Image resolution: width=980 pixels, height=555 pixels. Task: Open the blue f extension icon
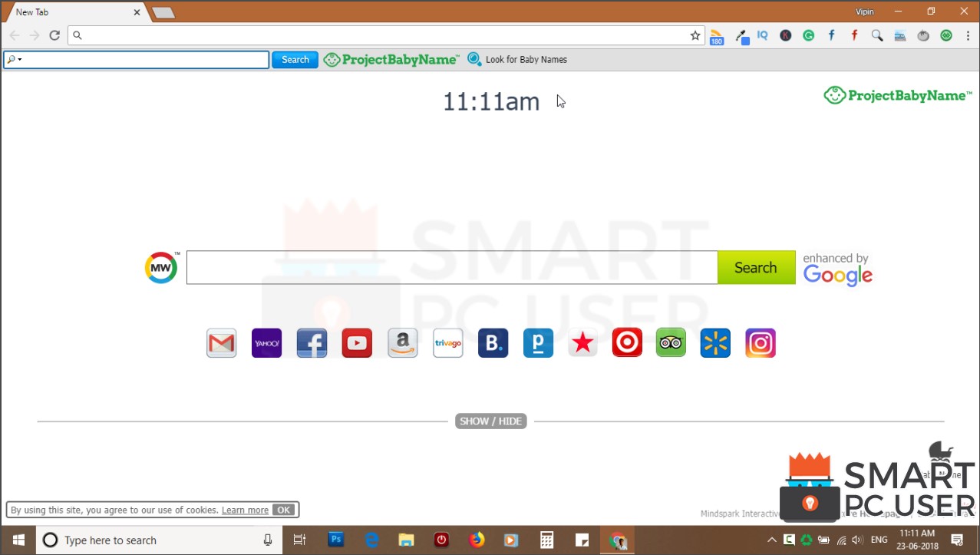831,35
